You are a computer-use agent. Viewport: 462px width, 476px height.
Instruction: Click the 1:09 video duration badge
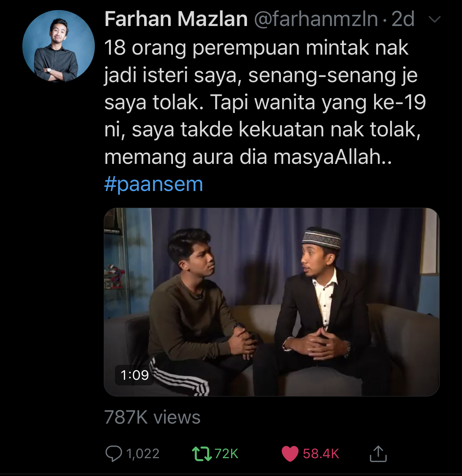click(135, 375)
